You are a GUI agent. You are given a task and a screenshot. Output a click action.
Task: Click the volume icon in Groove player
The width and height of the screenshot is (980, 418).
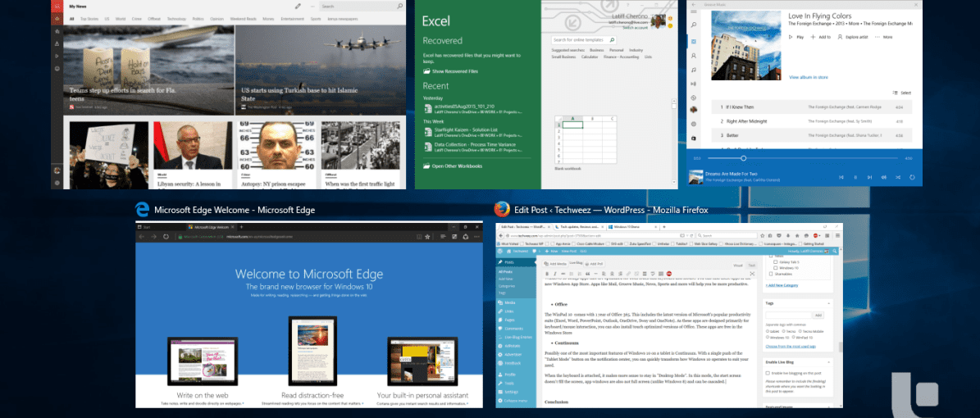[x=884, y=178]
